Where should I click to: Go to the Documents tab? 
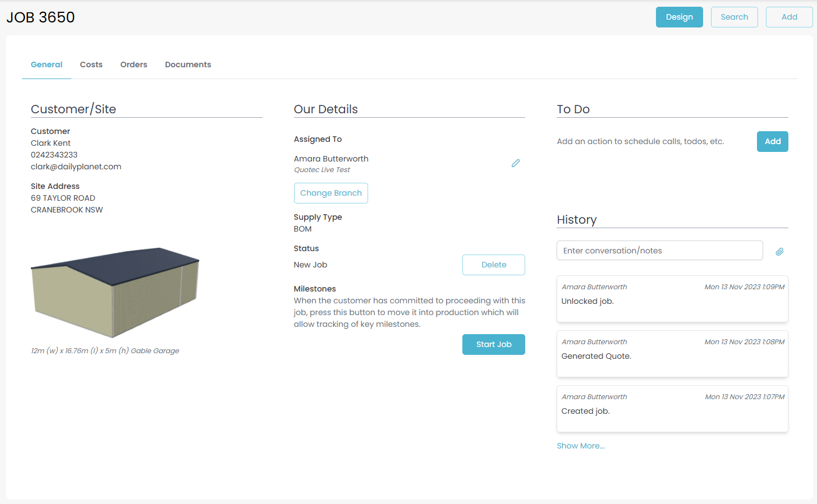pos(188,64)
